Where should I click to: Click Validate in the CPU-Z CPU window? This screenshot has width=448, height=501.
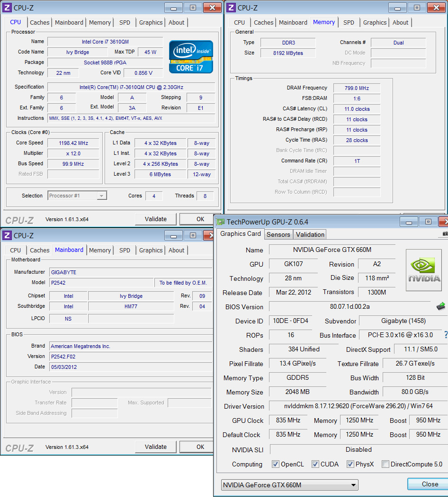(156, 219)
